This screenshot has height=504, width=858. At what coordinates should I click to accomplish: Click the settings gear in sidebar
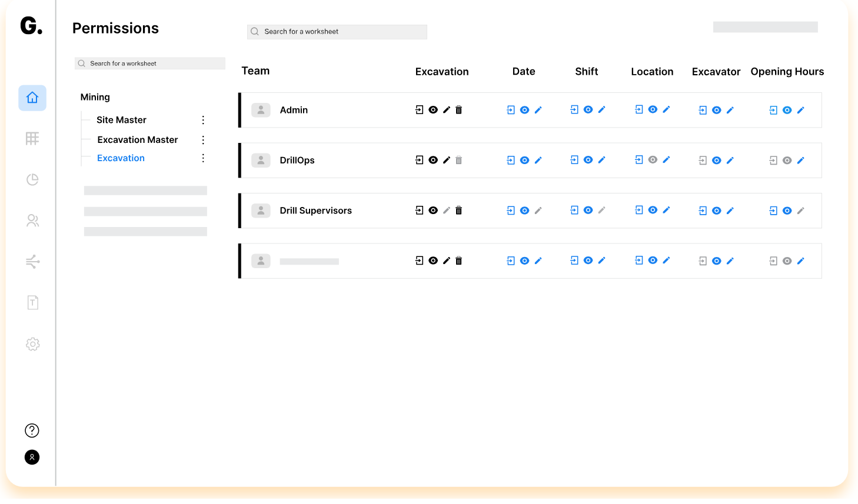[x=32, y=344]
